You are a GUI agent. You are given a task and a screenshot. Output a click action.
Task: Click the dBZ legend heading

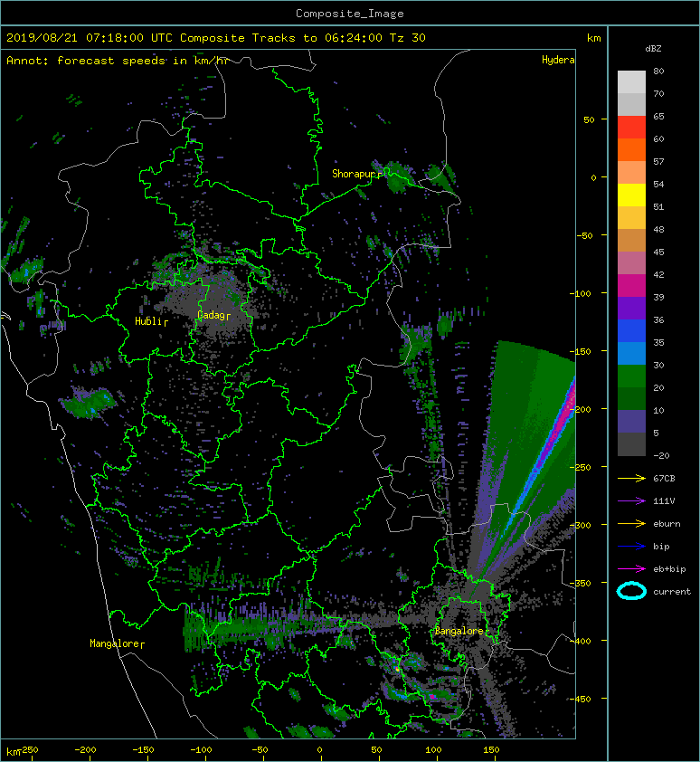click(653, 49)
